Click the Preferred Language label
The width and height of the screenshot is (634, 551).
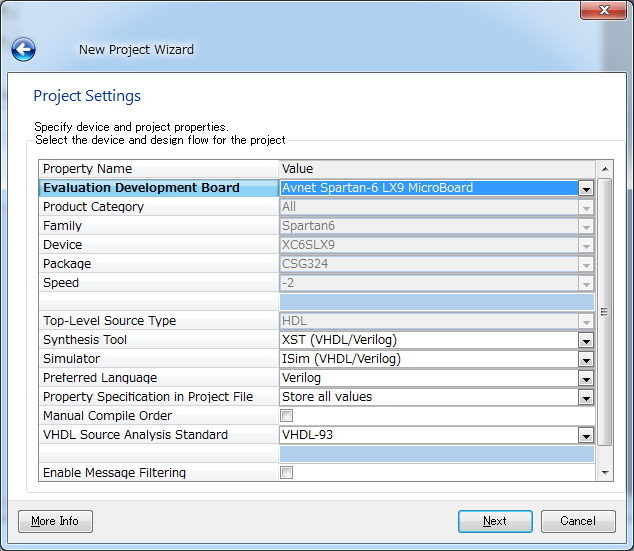(100, 378)
